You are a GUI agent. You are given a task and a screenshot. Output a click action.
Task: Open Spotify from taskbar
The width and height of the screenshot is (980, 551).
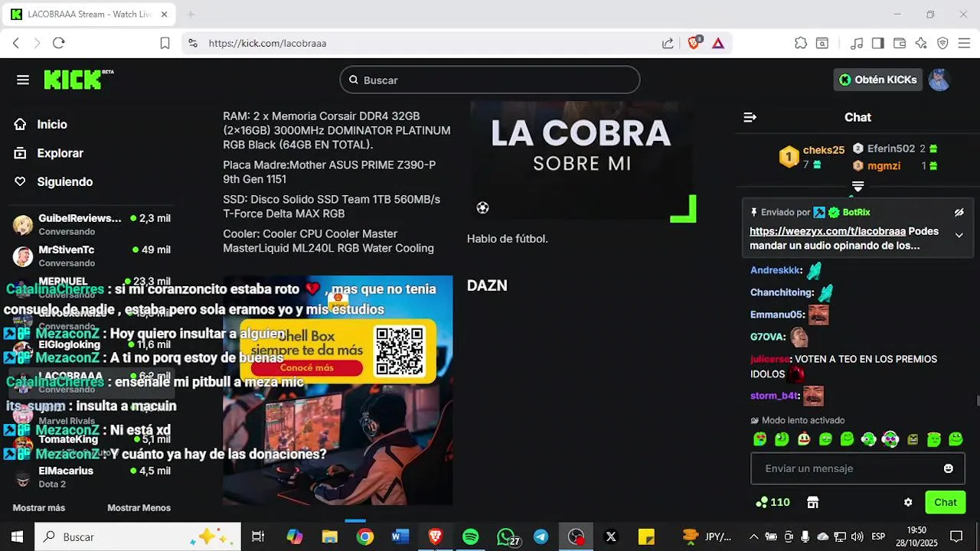(471, 537)
